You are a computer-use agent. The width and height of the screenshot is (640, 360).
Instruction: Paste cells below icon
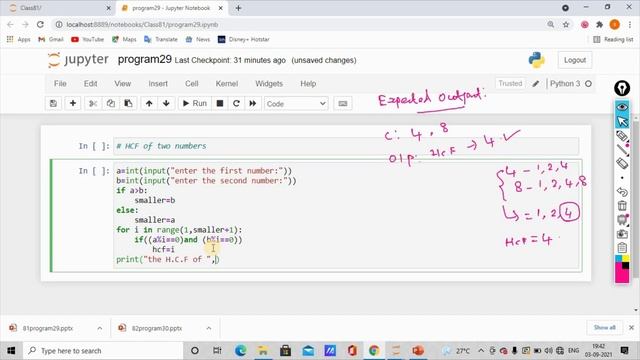[x=128, y=104]
